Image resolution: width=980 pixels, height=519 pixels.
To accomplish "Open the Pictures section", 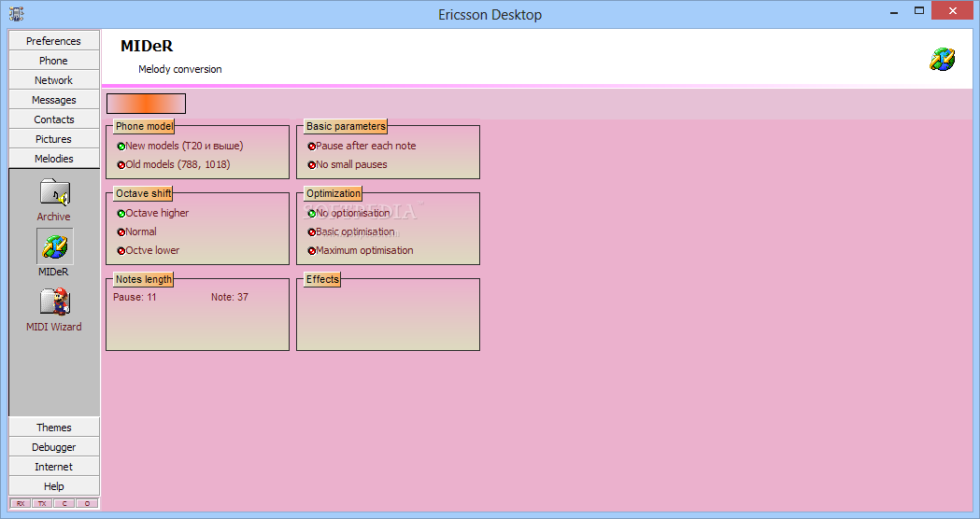I will click(54, 139).
